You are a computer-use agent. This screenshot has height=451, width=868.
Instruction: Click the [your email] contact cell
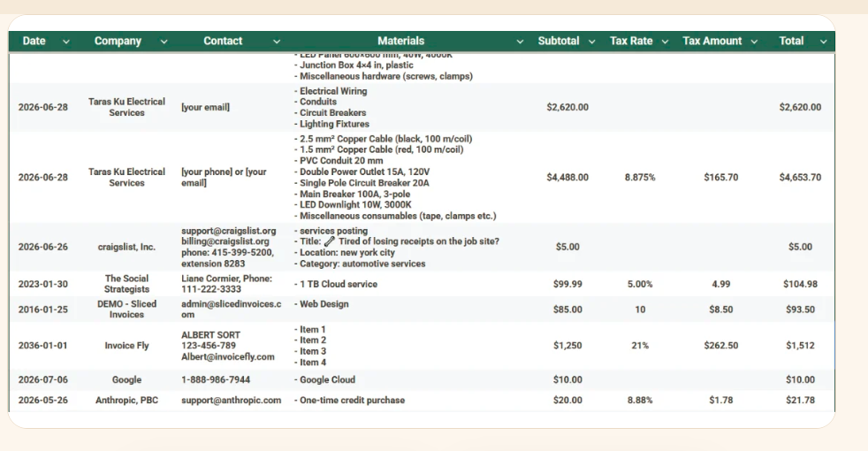point(205,108)
